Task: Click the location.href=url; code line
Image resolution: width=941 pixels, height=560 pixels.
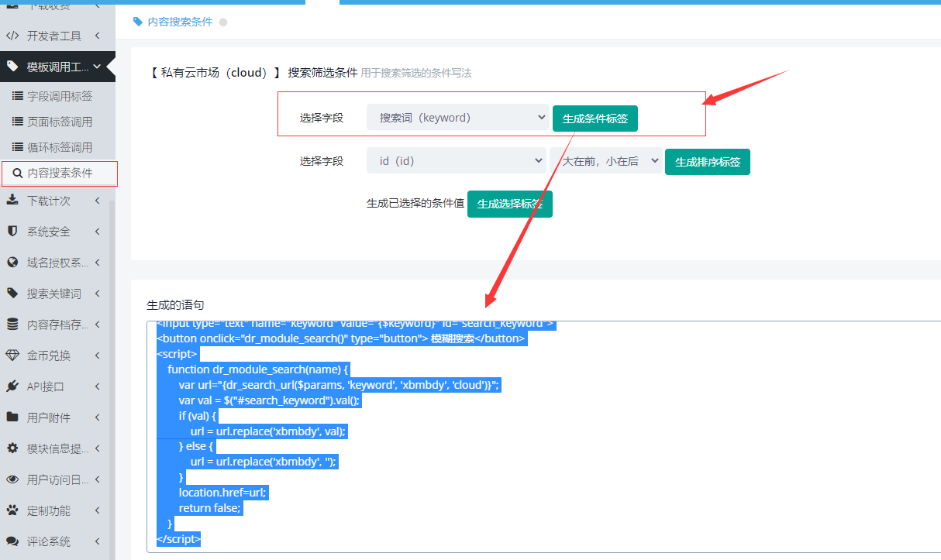Action: coord(222,493)
